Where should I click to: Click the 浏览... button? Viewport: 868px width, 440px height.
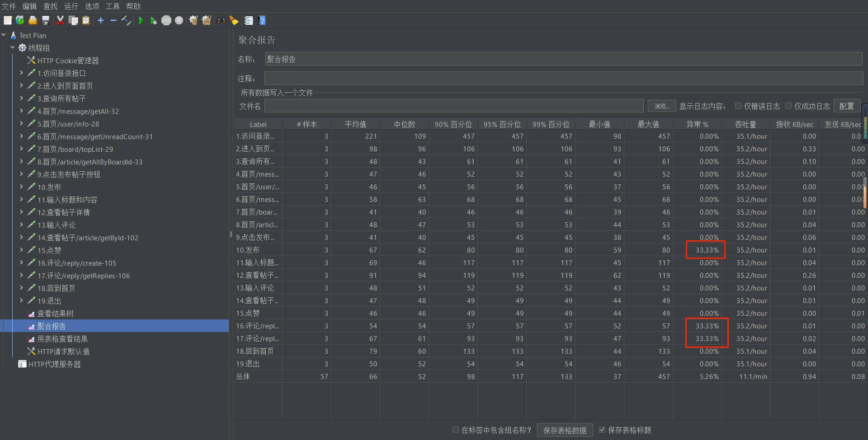point(662,106)
